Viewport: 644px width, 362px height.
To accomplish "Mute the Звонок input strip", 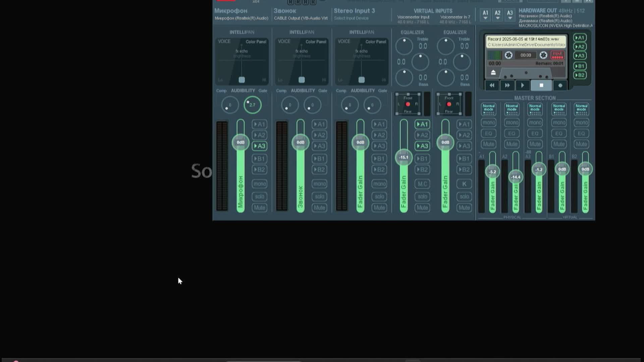I will [319, 208].
